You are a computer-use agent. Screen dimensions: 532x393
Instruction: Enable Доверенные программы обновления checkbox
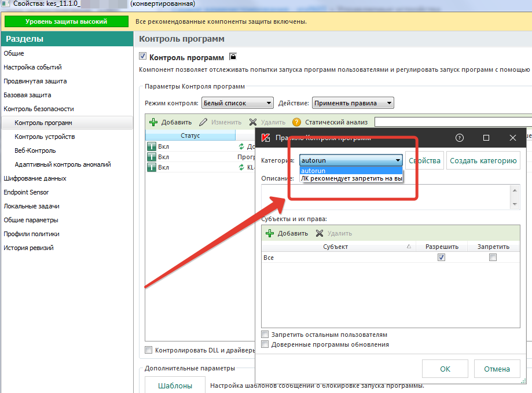pos(265,344)
